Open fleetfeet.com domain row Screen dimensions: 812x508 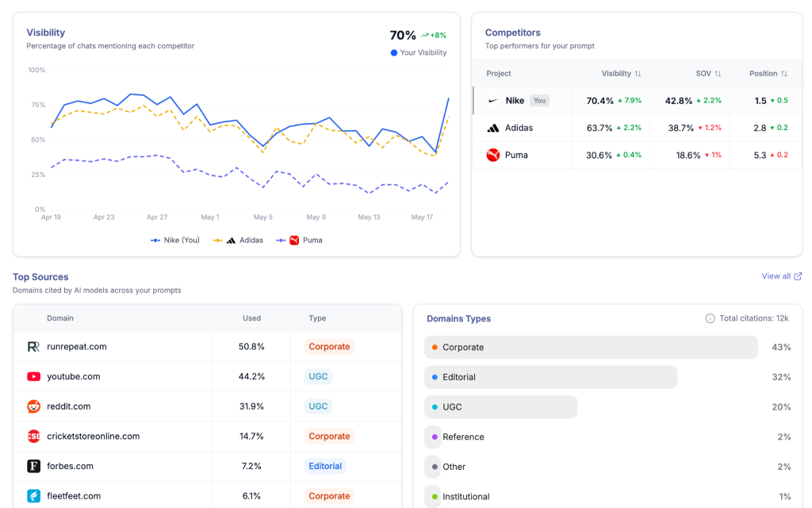[x=207, y=496]
